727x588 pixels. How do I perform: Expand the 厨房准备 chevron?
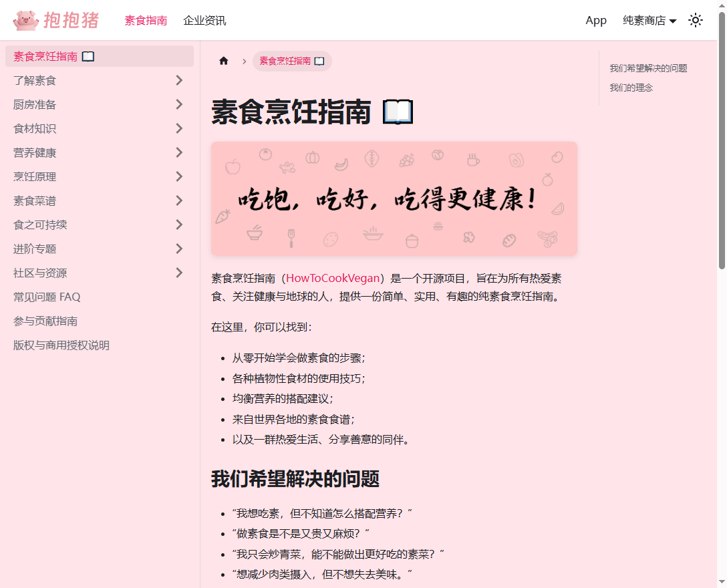coord(178,105)
